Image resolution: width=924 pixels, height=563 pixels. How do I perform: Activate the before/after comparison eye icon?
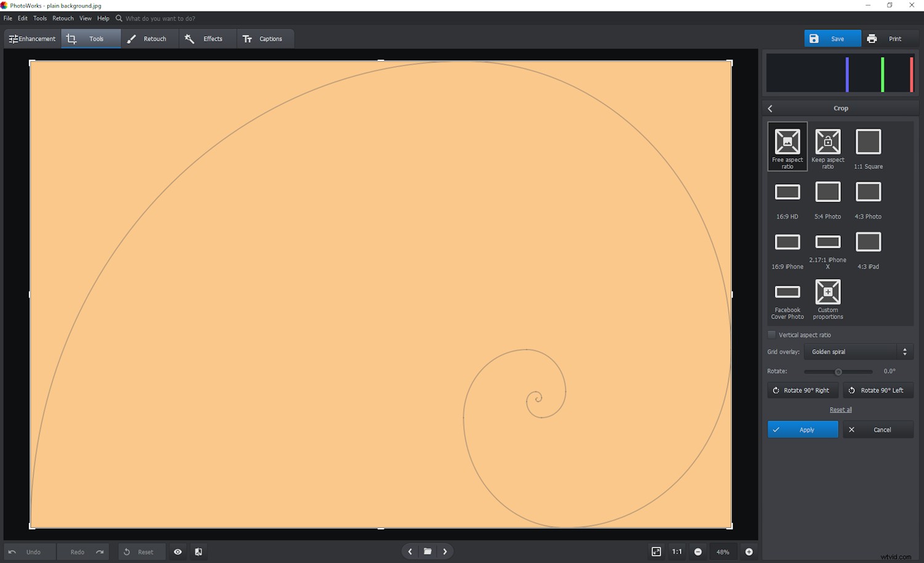[x=177, y=551]
